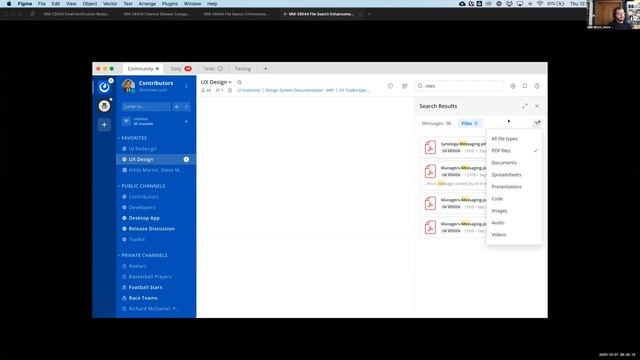Screen dimensions: 640x360
Task: Select Documents filter option
Action: [x=514, y=163]
